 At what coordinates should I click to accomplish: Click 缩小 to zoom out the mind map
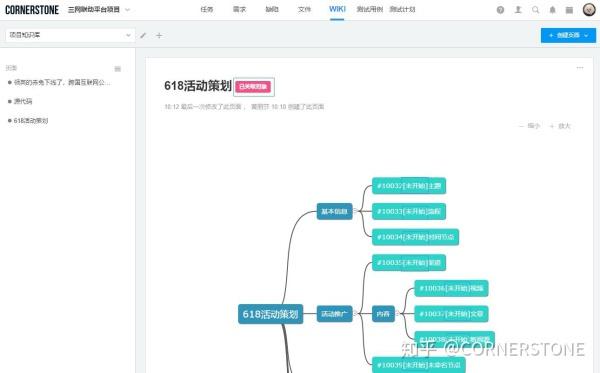click(x=529, y=126)
